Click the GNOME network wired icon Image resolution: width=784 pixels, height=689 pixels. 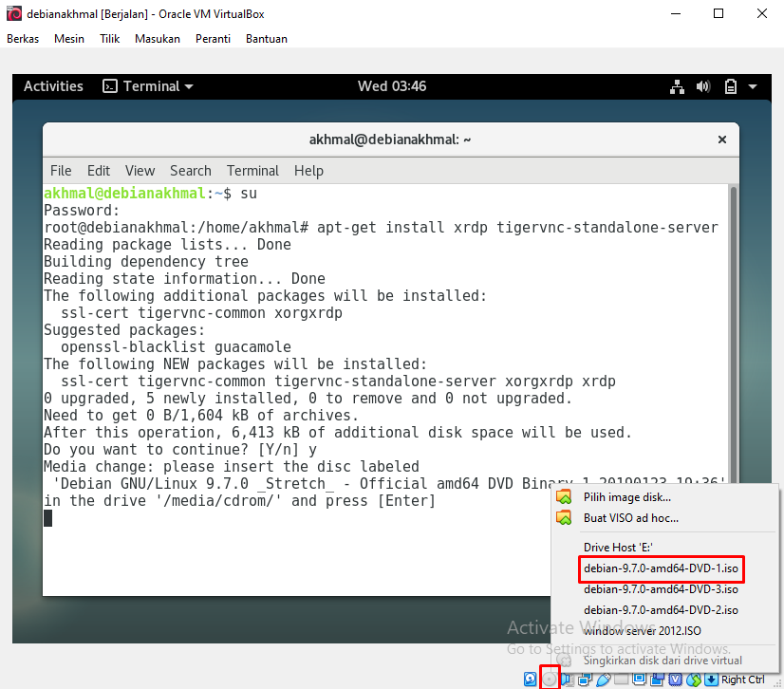tap(677, 86)
